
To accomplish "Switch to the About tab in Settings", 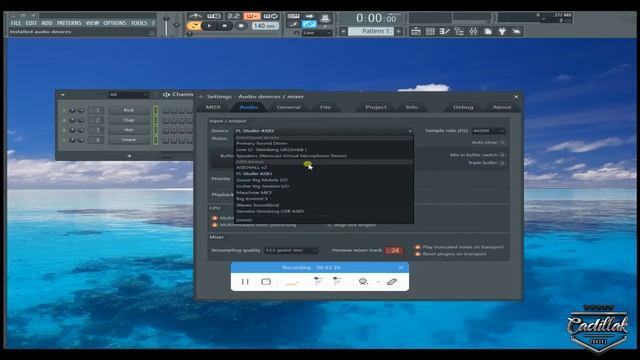I will (x=502, y=107).
